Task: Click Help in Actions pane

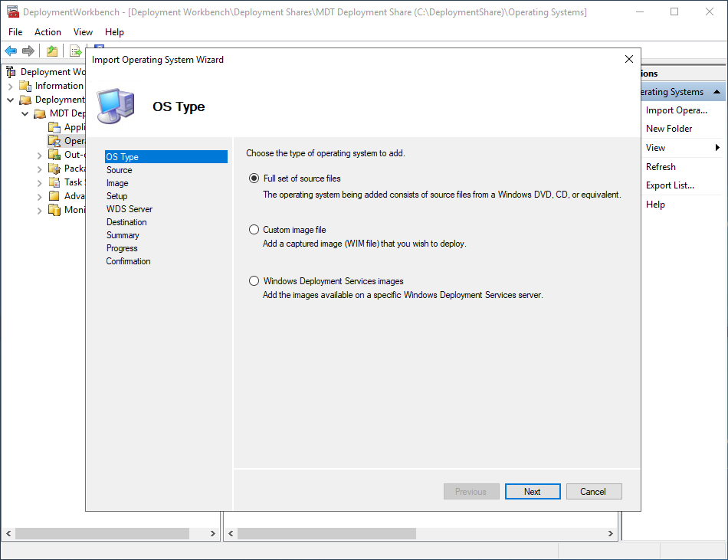Action: (x=655, y=204)
